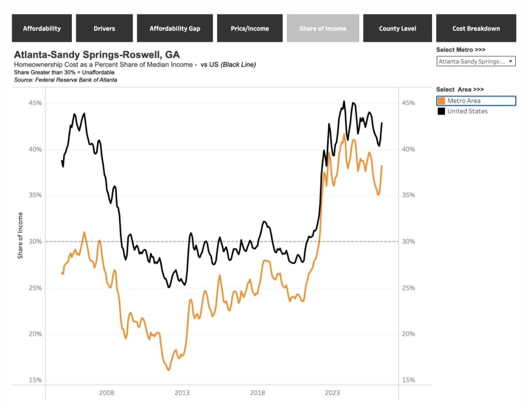Click the orange Metro Area color swatch

click(441, 101)
